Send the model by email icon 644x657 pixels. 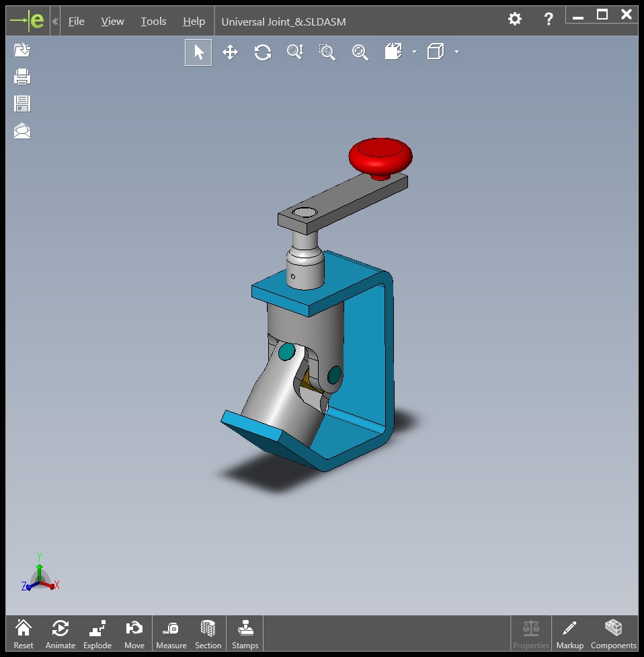point(22,131)
